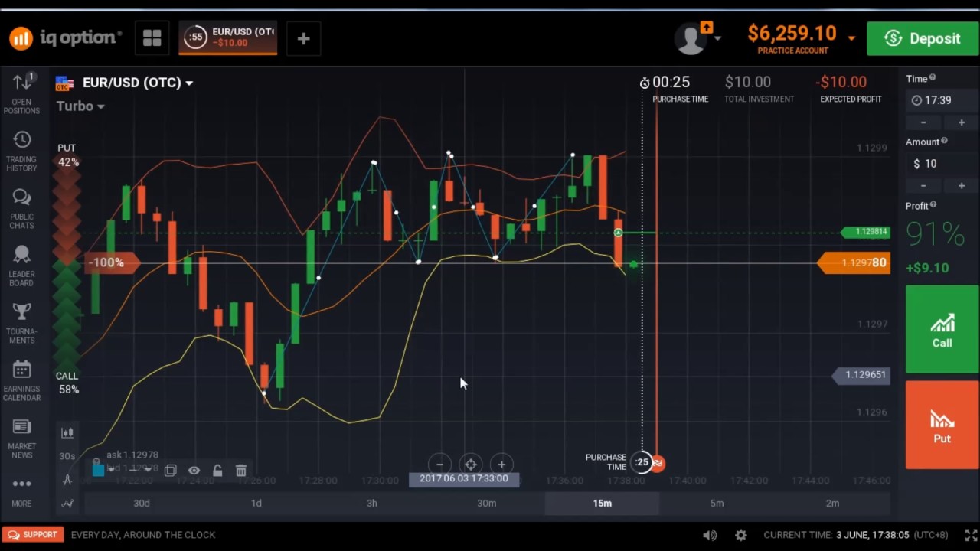Switch to the EUR/USD (OTC) asset tab
980x551 pixels.
(x=228, y=37)
